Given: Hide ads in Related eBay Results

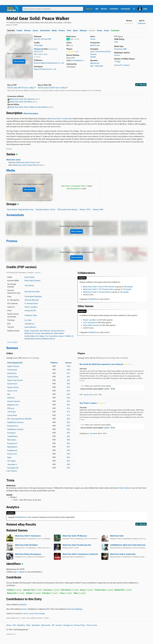Looking at the screenshot, I should pos(141,524).
